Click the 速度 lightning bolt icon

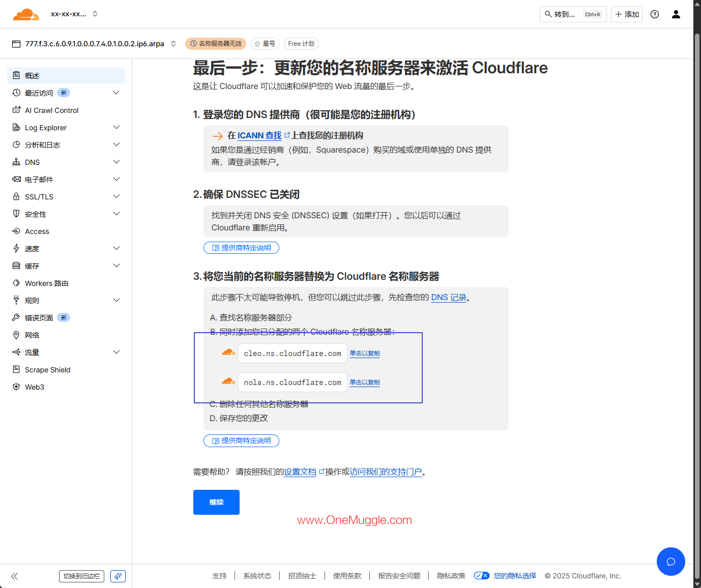(x=16, y=248)
